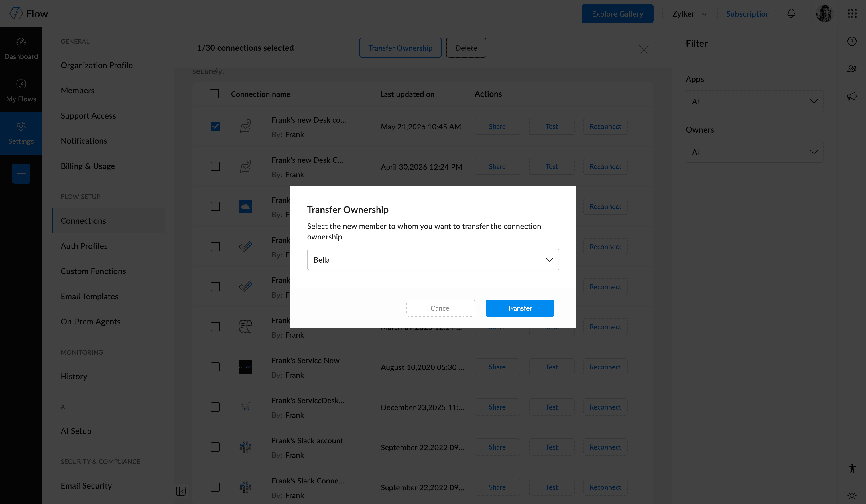Image resolution: width=866 pixels, height=504 pixels.
Task: Open the help question mark icon
Action: tap(852, 41)
